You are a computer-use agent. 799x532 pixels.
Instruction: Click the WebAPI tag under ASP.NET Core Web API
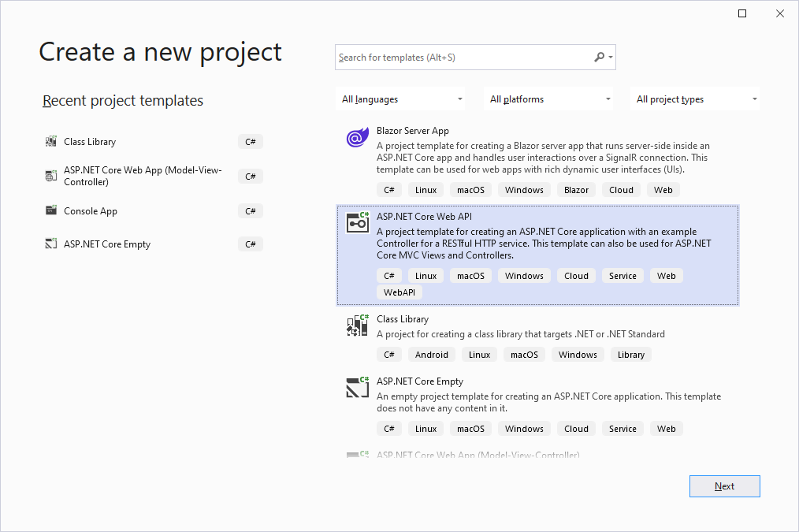[399, 292]
